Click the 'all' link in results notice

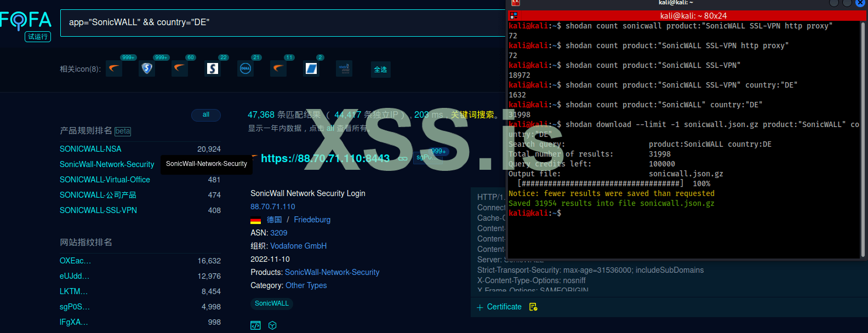coord(330,128)
